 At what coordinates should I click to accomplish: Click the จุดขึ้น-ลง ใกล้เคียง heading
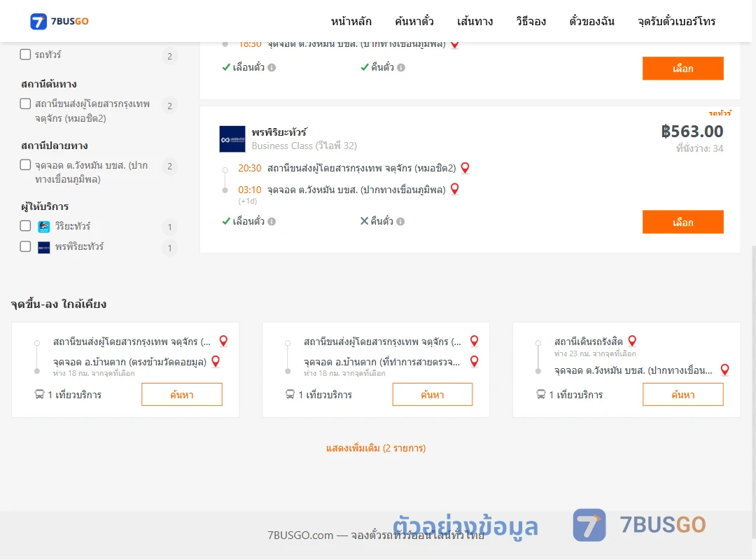pos(58,304)
